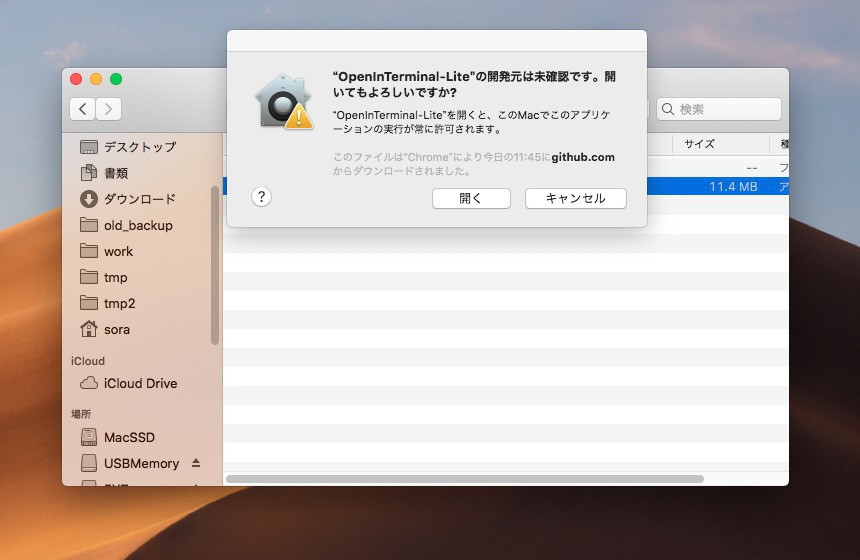Viewport: 860px width, 560px height.
Task: Open ダウンロード from the sidebar
Action: [x=139, y=199]
